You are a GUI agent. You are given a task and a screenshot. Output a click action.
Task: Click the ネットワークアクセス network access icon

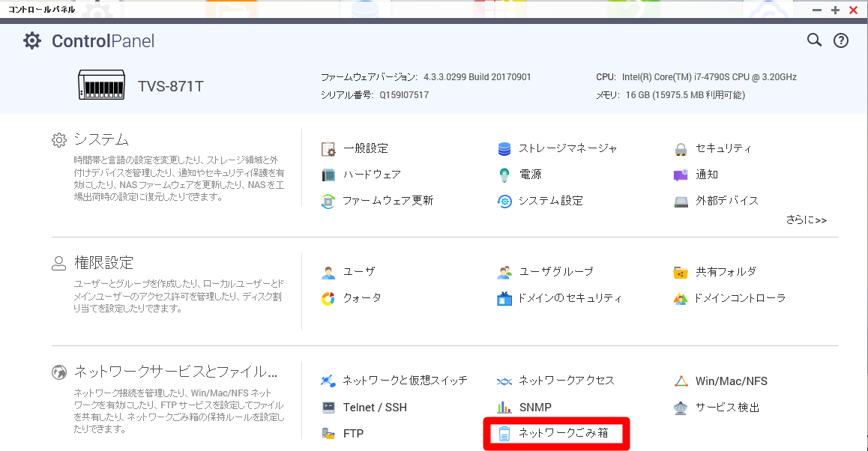(x=504, y=381)
